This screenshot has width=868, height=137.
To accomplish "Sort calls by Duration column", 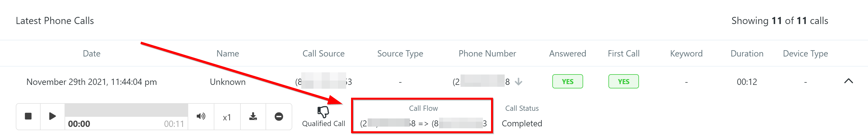I will (x=747, y=53).
